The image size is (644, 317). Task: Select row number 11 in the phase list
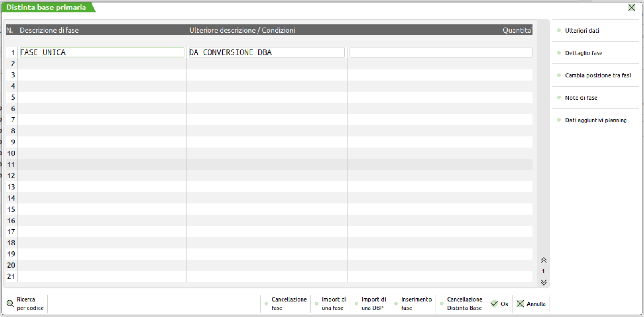[11, 164]
